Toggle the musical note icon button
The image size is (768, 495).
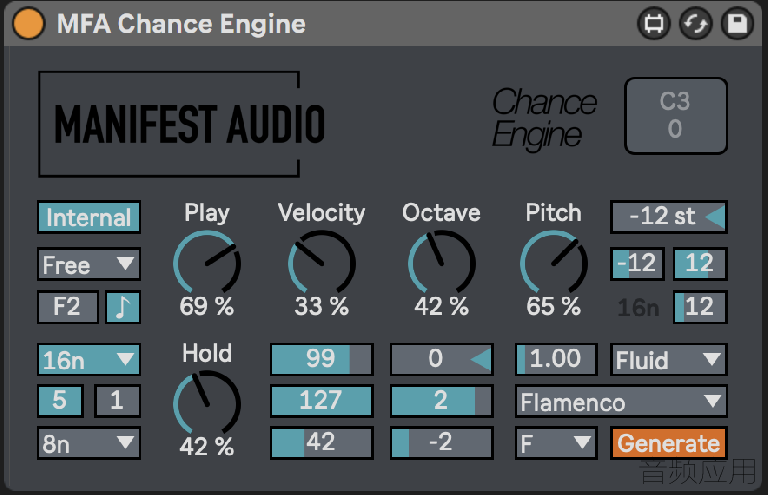123,307
